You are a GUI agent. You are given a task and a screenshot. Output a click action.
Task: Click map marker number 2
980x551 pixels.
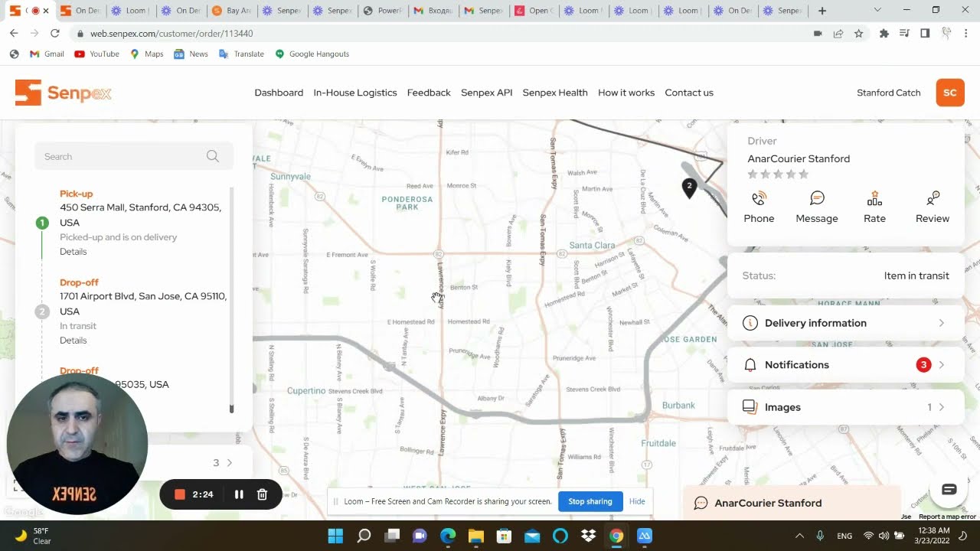pos(689,187)
